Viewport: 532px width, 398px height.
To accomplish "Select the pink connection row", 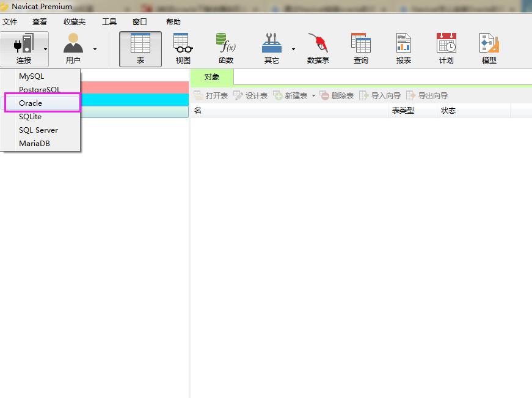I will click(134, 87).
